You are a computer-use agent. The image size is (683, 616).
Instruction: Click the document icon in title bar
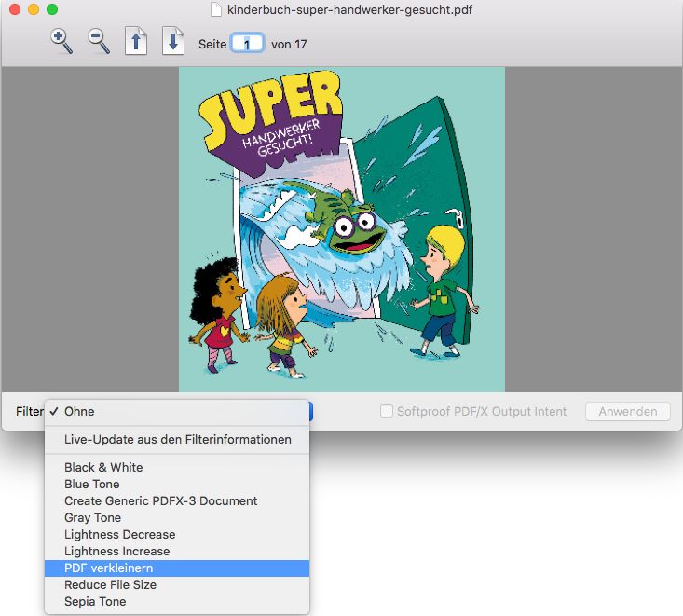point(215,9)
